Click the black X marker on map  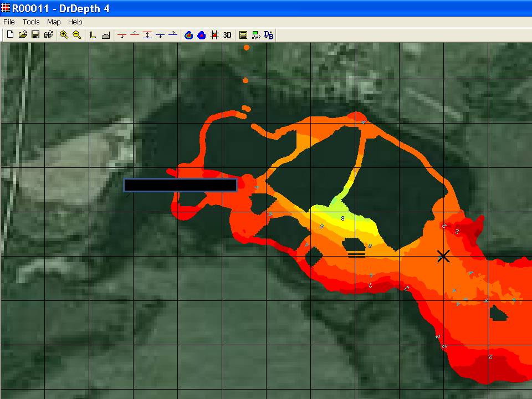[443, 256]
